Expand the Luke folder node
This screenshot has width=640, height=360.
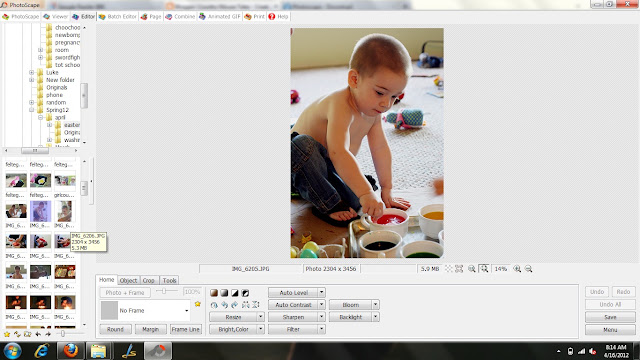pos(31,73)
